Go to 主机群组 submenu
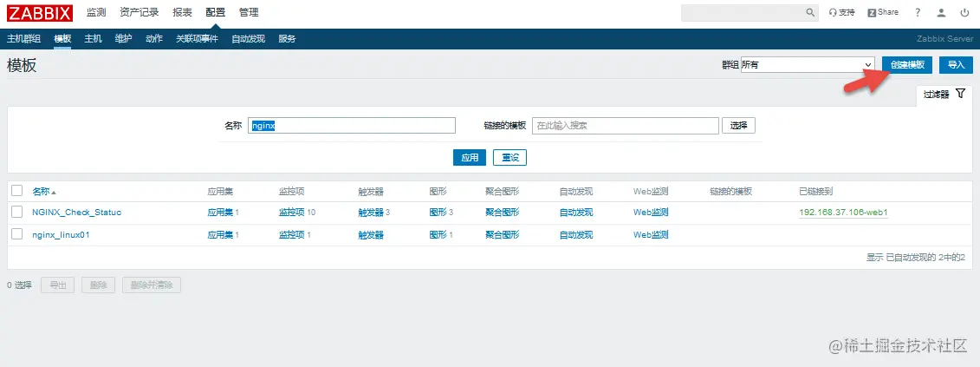 coord(23,39)
